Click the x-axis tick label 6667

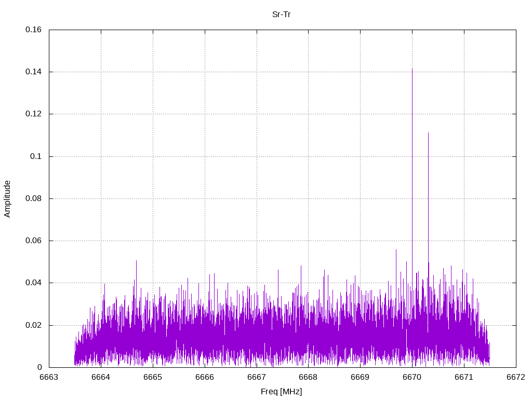pos(257,377)
